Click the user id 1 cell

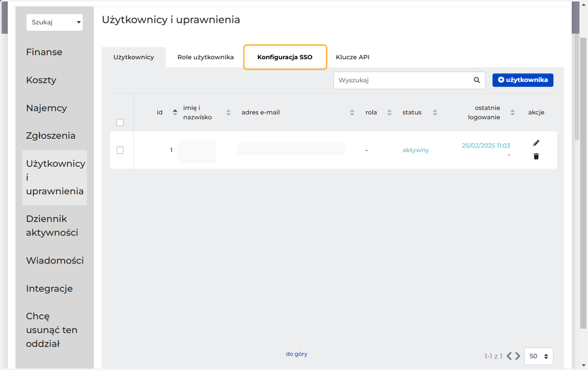(171, 150)
